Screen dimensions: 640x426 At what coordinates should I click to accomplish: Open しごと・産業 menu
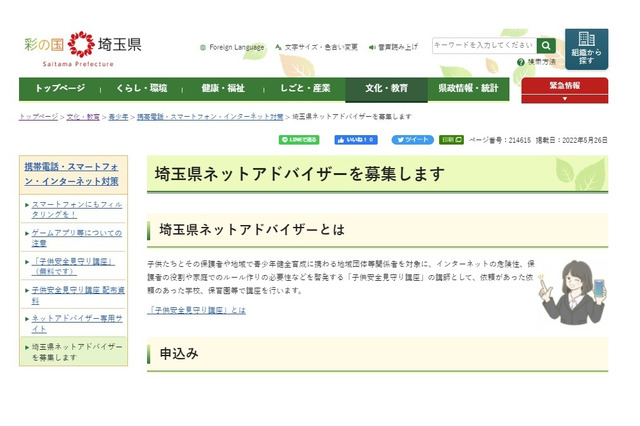click(304, 89)
